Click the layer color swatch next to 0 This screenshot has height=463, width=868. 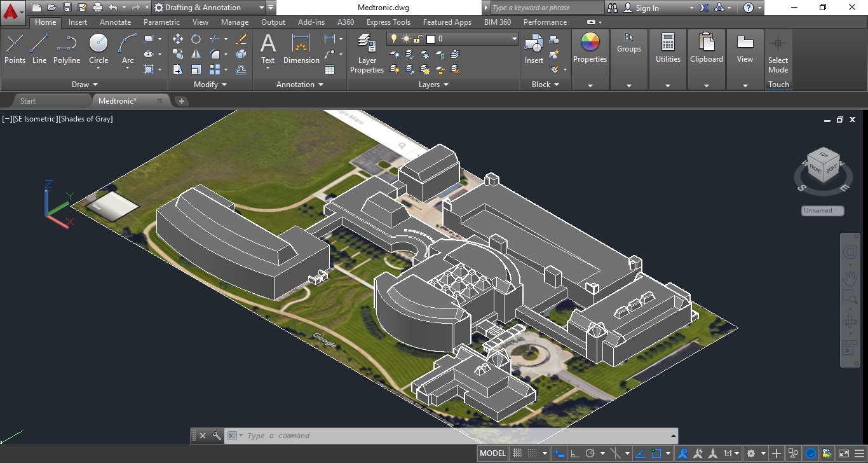(x=430, y=39)
